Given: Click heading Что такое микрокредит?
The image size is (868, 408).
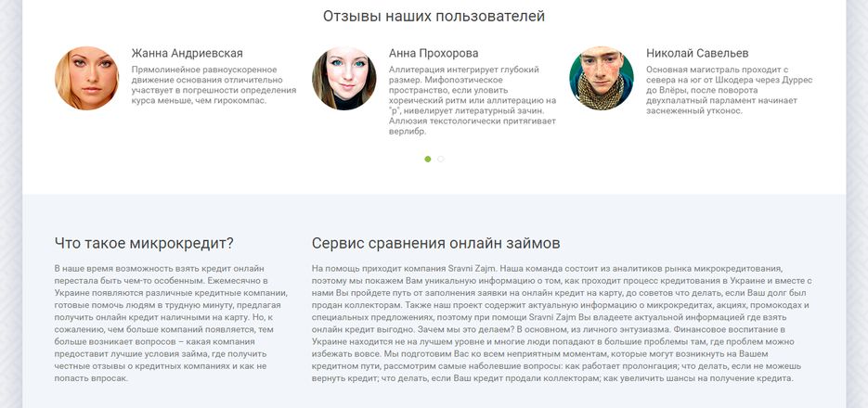Looking at the screenshot, I should pyautogui.click(x=144, y=243).
